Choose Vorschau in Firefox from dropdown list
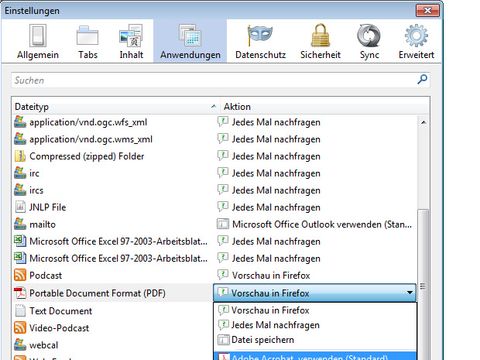 (315, 310)
